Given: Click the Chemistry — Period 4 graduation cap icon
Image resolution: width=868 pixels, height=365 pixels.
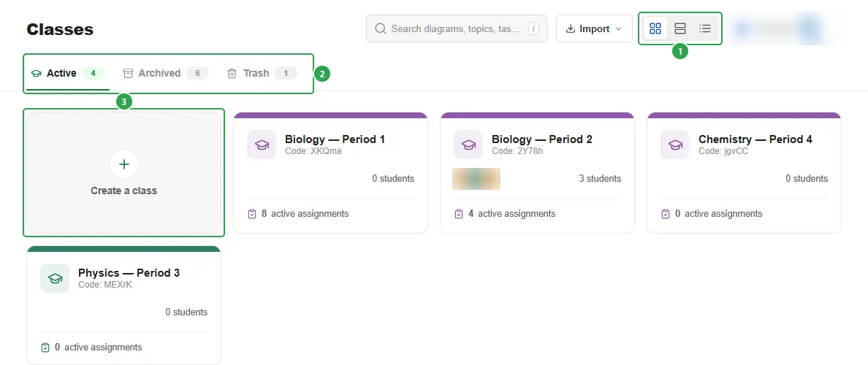Looking at the screenshot, I should (675, 145).
